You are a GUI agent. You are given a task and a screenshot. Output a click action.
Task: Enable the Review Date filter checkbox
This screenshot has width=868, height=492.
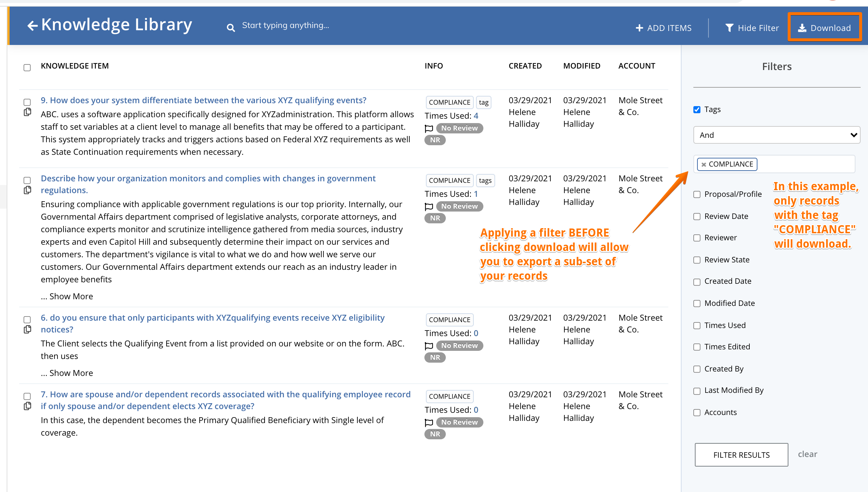pos(697,216)
